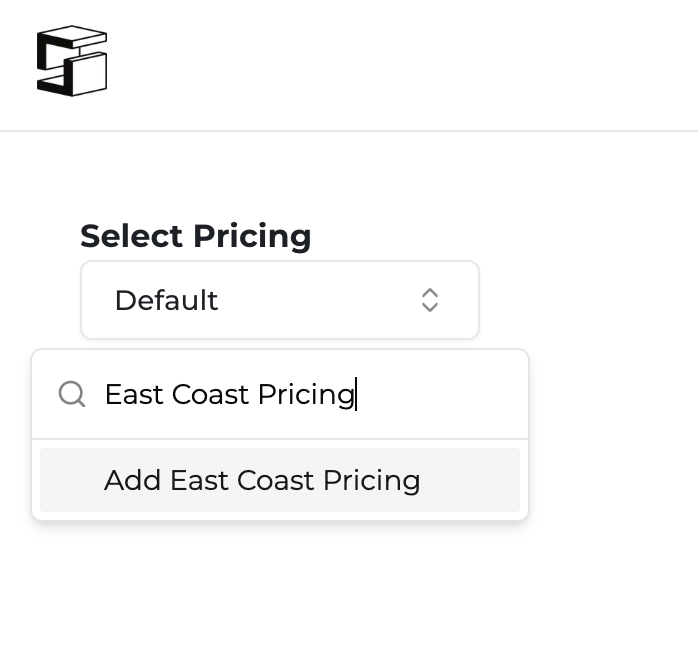Screen dimensions: 698x662
Task: Go home via the top-left logo
Action: point(71,62)
